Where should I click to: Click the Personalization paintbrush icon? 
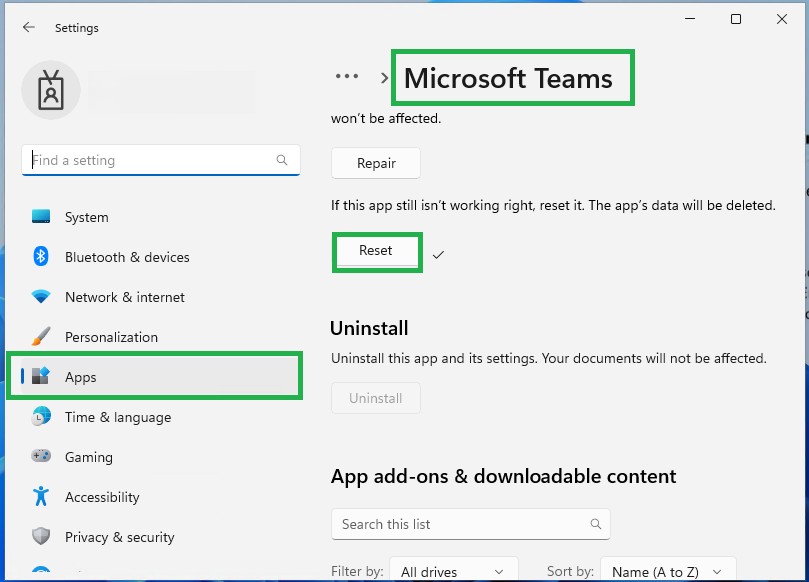[x=41, y=336]
